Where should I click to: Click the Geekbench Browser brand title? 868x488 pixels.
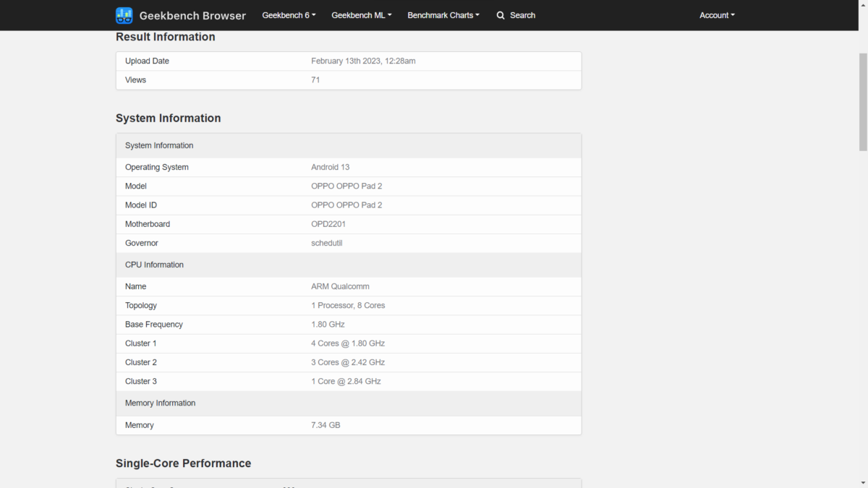coord(192,15)
